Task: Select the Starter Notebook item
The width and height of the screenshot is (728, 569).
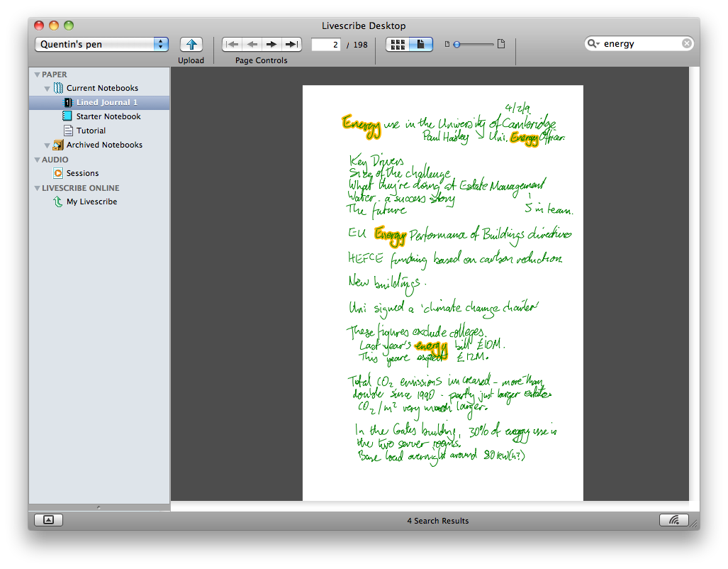Action: [x=108, y=116]
